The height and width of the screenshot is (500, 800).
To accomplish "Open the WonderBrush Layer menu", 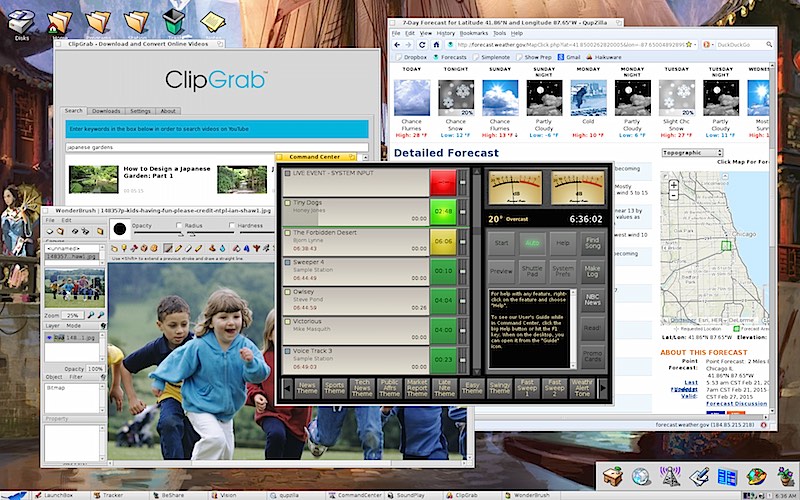I will point(52,326).
